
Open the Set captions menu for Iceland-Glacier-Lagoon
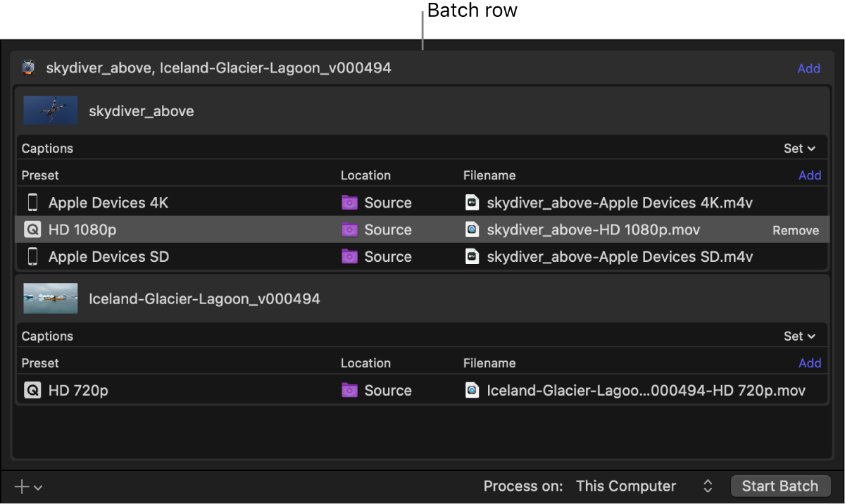799,336
